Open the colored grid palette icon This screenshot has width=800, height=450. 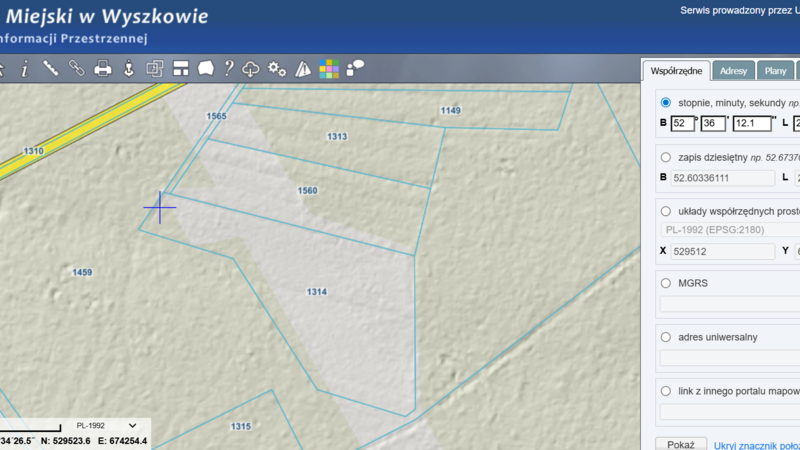coord(329,69)
